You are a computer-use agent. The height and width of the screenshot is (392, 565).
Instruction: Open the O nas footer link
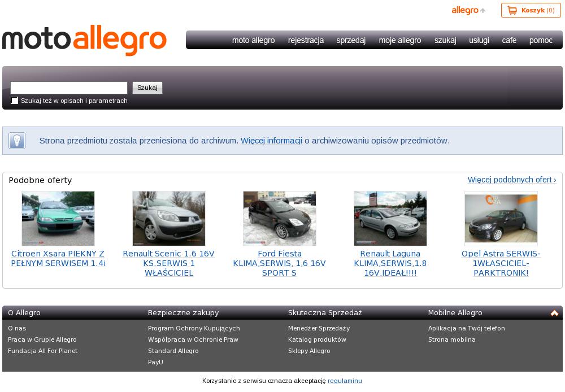pos(17,328)
